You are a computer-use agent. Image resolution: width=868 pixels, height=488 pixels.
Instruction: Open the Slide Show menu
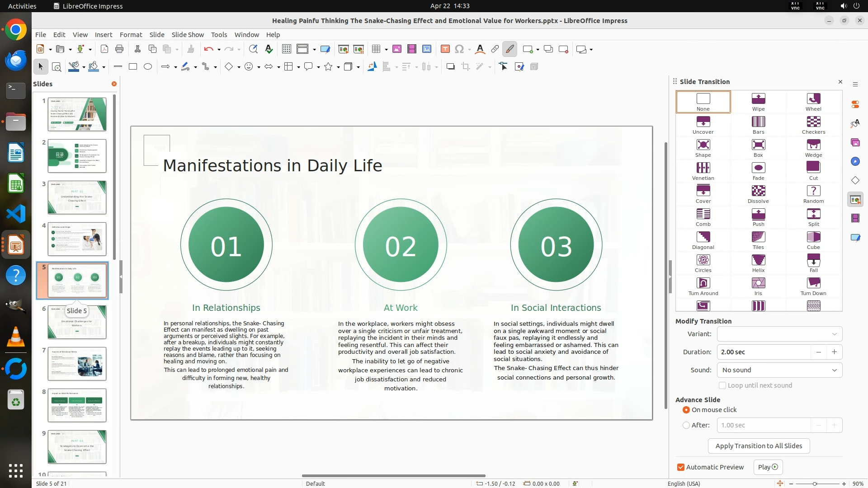click(x=188, y=34)
